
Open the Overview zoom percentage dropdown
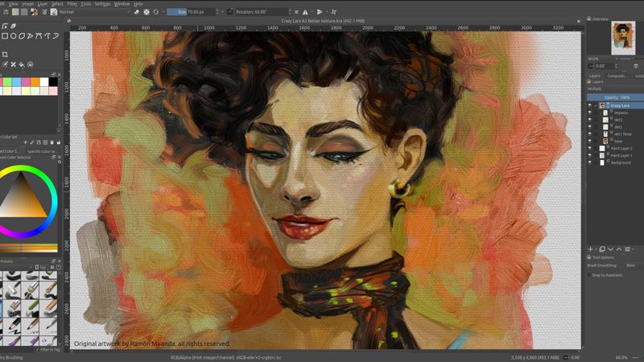point(603,59)
